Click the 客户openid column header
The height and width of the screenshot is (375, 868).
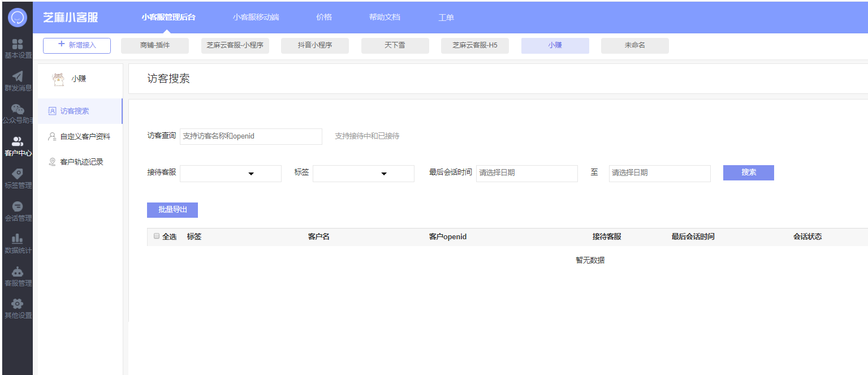click(448, 237)
